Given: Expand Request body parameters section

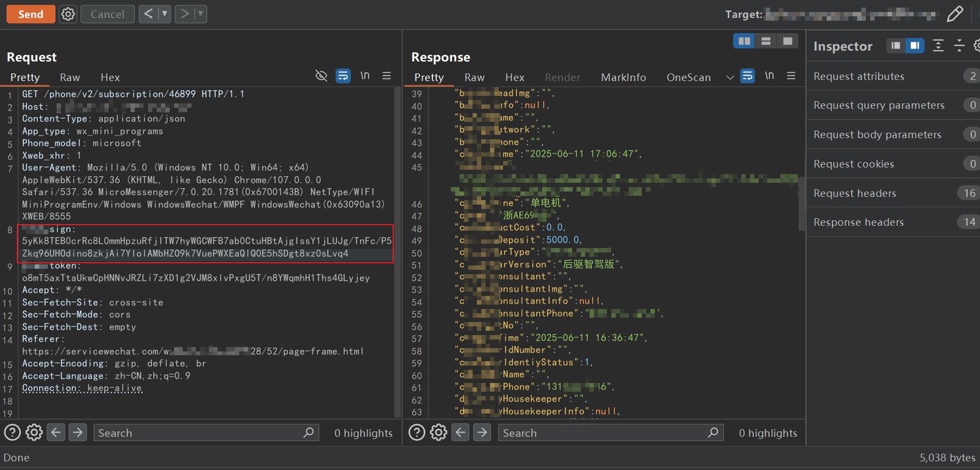Looking at the screenshot, I should [x=893, y=134].
